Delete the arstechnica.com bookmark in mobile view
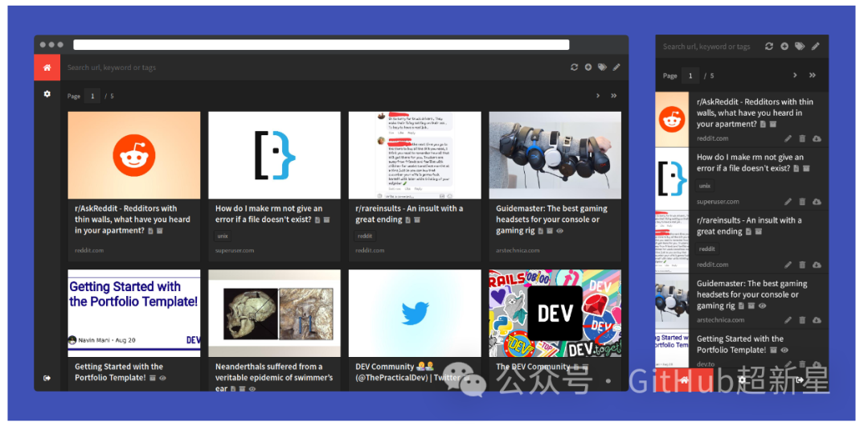Image resolution: width=868 pixels, height=427 pixels. click(x=802, y=320)
